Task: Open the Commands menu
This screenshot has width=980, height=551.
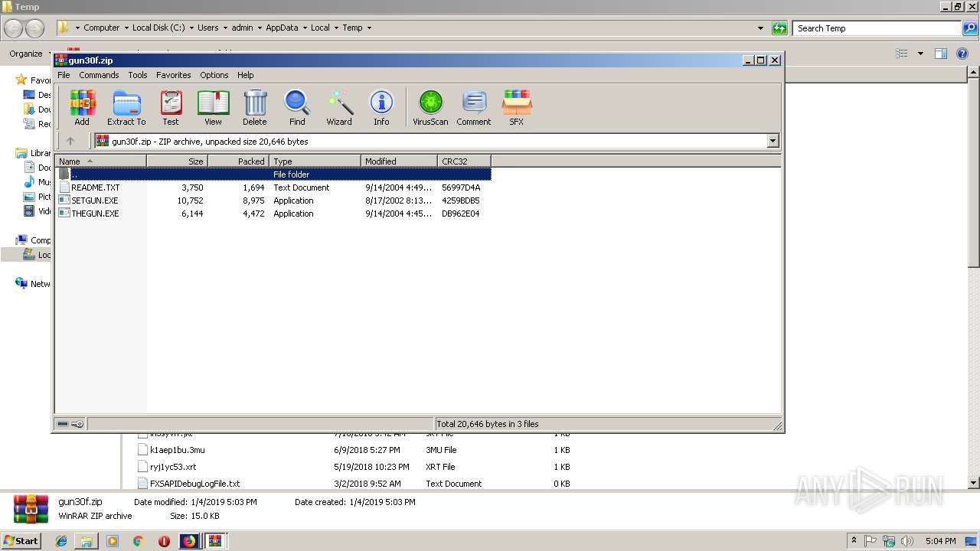Action: coord(99,75)
